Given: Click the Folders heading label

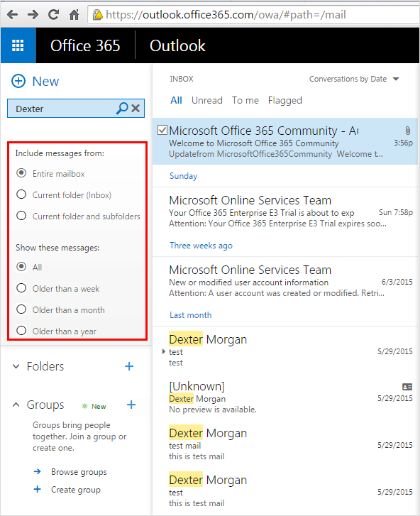Looking at the screenshot, I should (45, 366).
